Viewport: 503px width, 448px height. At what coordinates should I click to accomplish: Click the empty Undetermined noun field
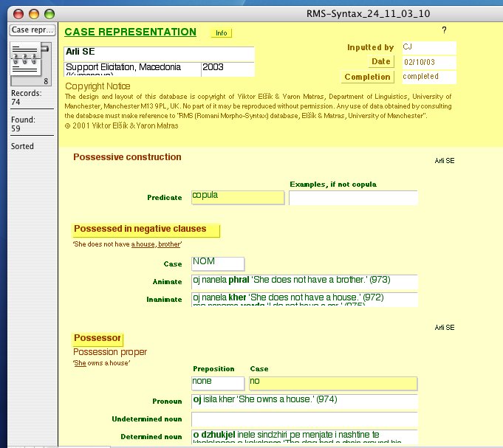click(304, 419)
